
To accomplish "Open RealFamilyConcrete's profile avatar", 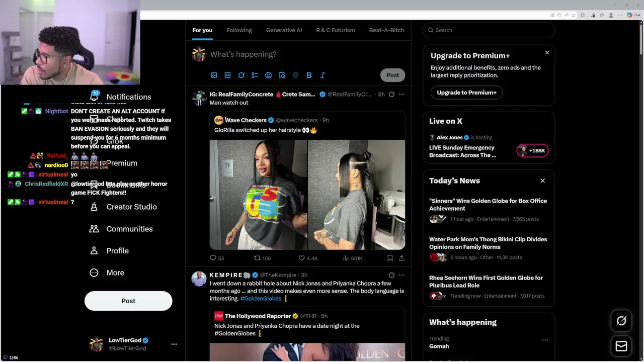I will (199, 98).
